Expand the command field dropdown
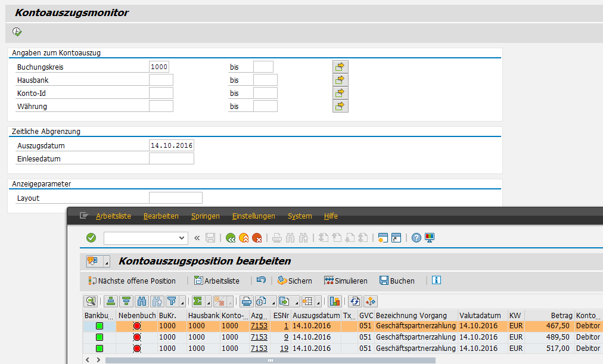Image resolution: width=603 pixels, height=364 pixels. pyautogui.click(x=182, y=238)
